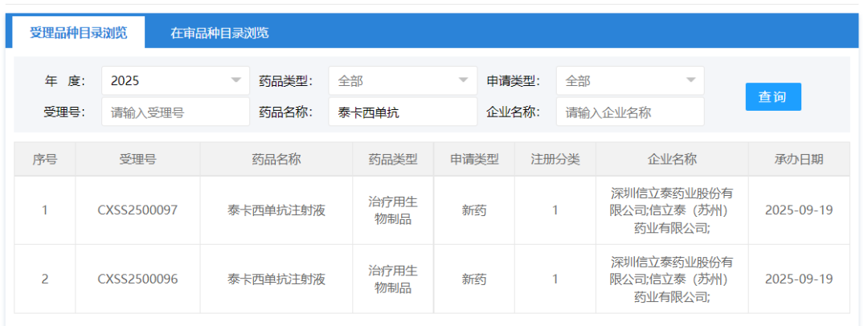Click the 企业名称 input field
868x326 pixels.
tap(630, 112)
